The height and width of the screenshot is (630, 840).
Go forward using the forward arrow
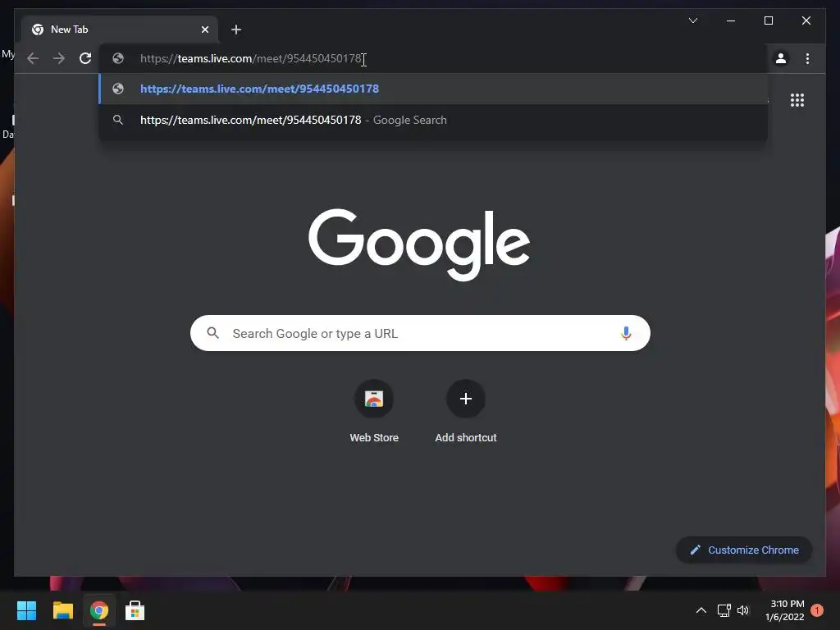[59, 58]
